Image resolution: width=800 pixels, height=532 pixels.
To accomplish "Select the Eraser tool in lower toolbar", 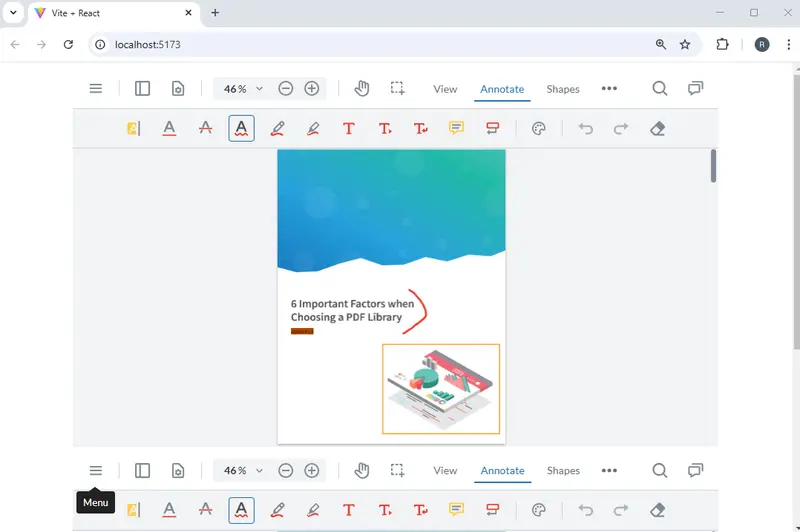I will pyautogui.click(x=658, y=510).
